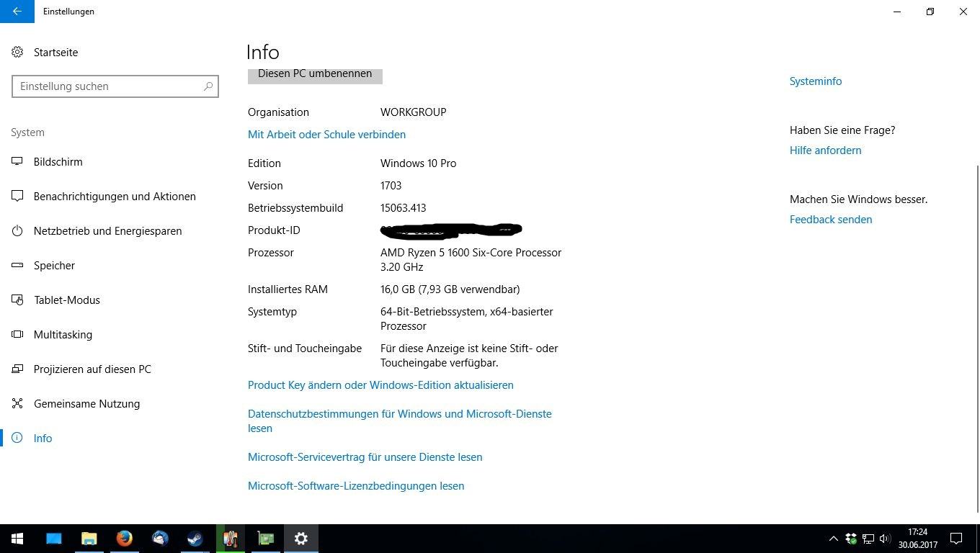The image size is (980, 553).
Task: Click the build number '15063.413'
Action: click(403, 208)
